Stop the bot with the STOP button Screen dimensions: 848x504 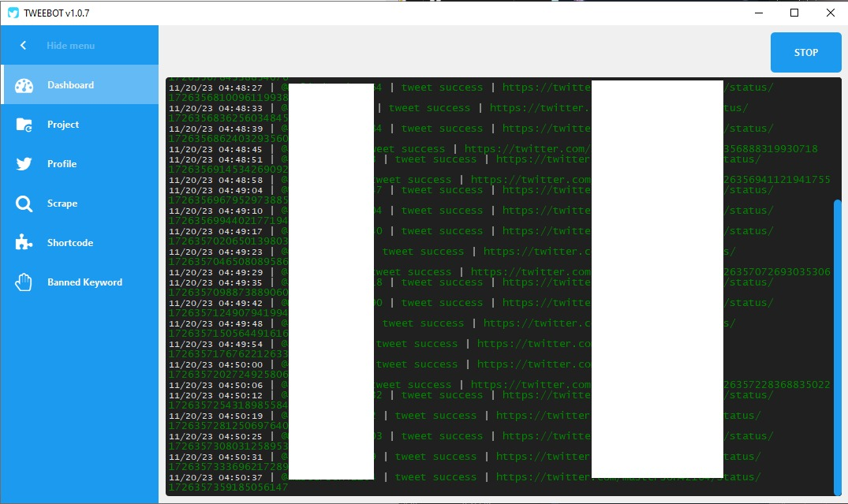click(806, 53)
